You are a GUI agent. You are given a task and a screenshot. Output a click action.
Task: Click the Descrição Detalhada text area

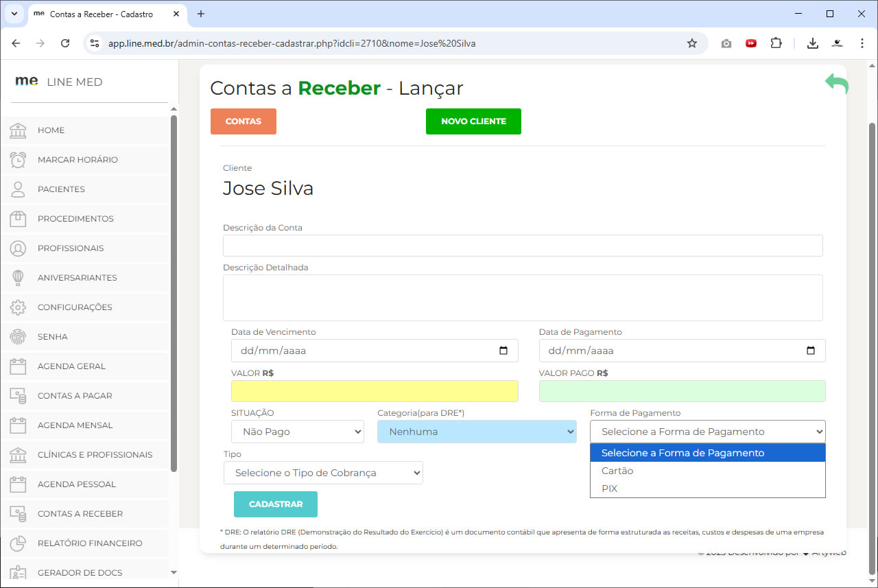pos(523,298)
